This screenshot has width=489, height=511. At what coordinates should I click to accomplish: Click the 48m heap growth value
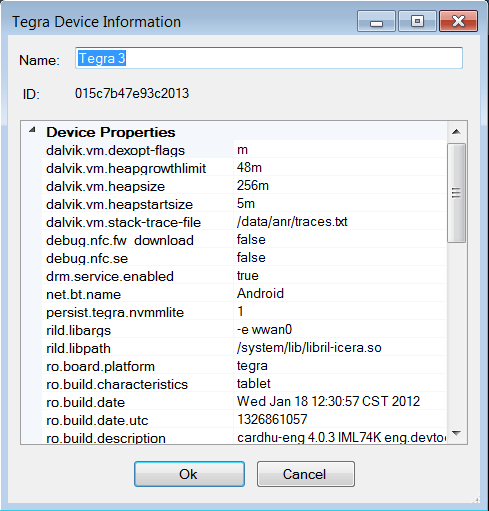click(249, 167)
